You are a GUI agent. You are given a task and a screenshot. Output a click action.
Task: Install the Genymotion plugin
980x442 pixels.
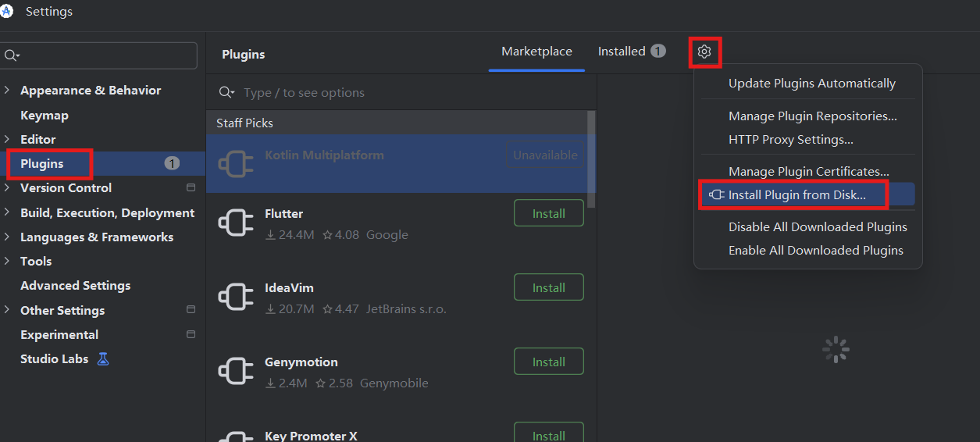(x=549, y=362)
